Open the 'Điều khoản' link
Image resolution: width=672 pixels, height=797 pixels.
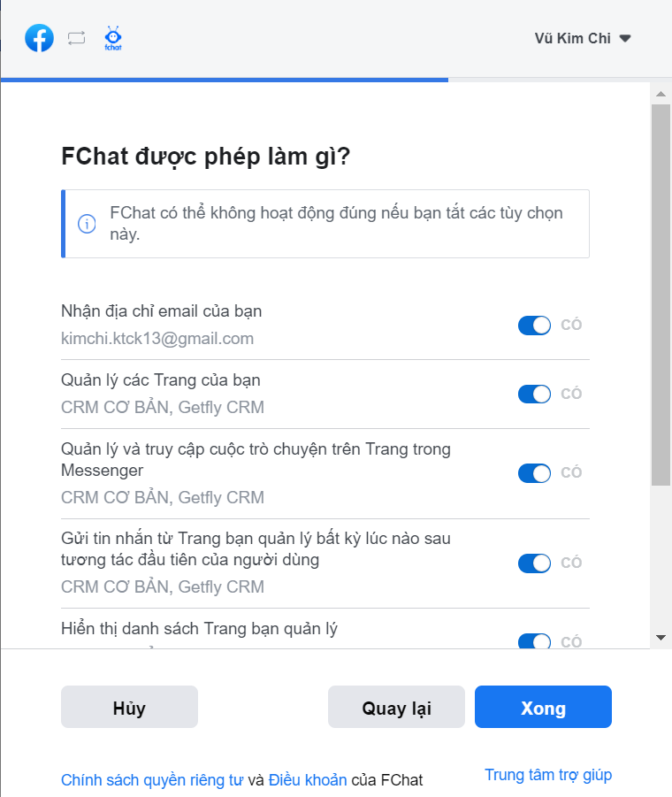(308, 780)
